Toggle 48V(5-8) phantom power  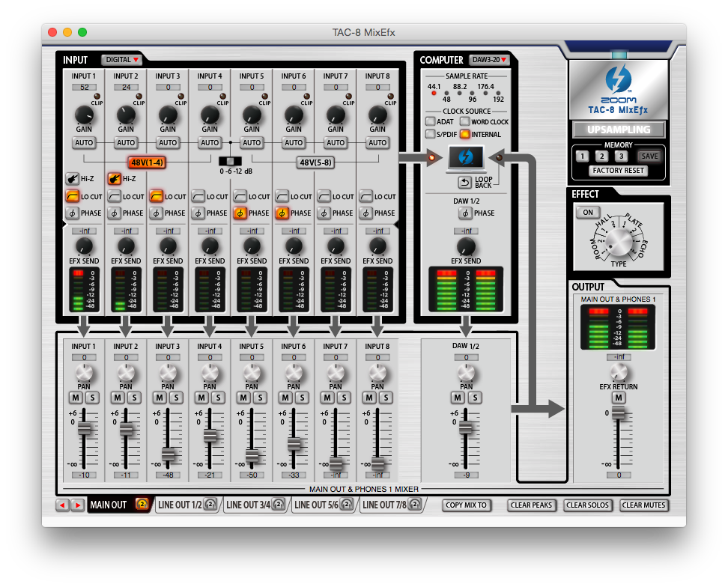pos(315,162)
